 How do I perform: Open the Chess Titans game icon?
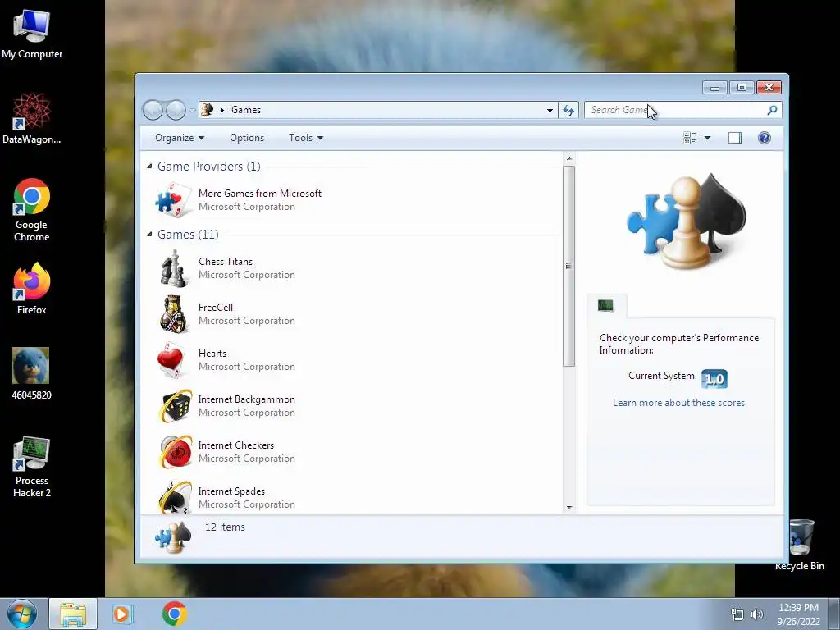click(x=174, y=268)
